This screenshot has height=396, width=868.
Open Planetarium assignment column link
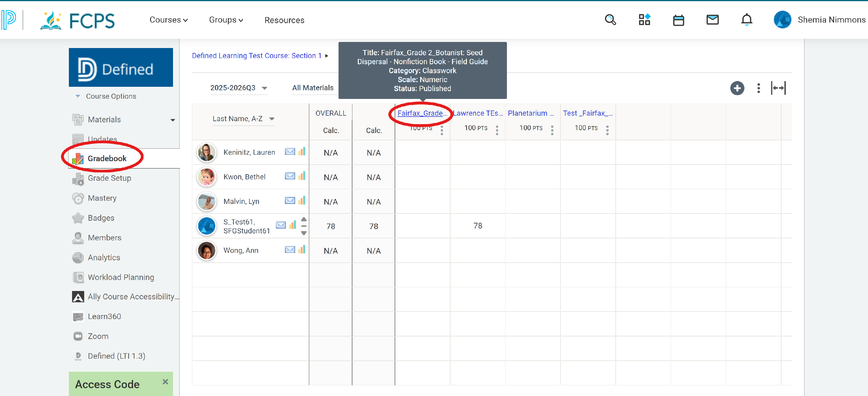[x=530, y=113]
